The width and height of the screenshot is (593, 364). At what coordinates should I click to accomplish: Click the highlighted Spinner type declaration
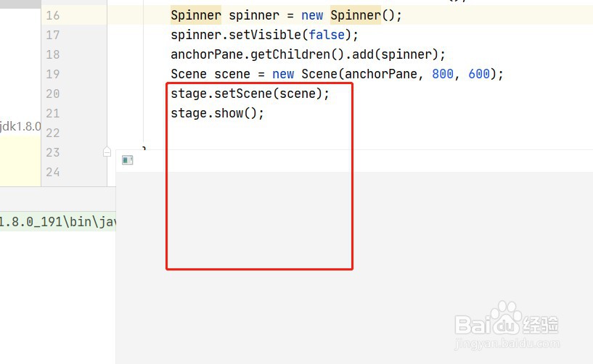[x=195, y=15]
